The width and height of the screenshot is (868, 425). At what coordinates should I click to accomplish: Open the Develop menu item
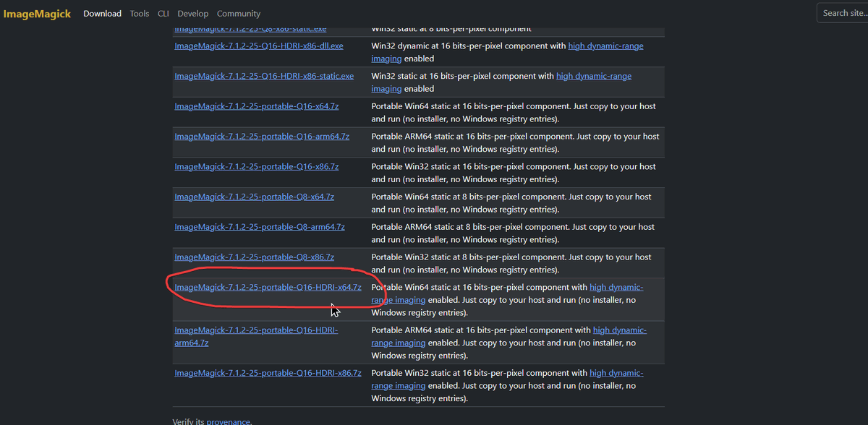point(193,14)
